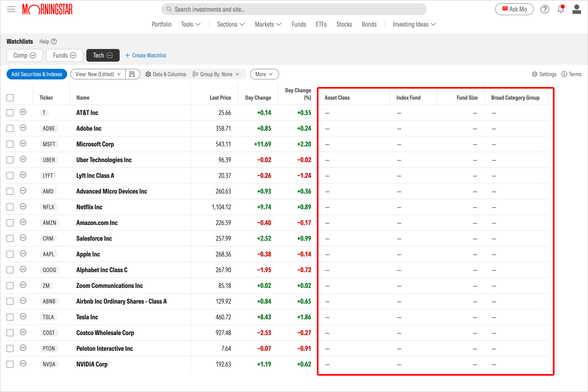Image resolution: width=588 pixels, height=392 pixels.
Task: Click the save view floppy disk icon
Action: pyautogui.click(x=132, y=74)
